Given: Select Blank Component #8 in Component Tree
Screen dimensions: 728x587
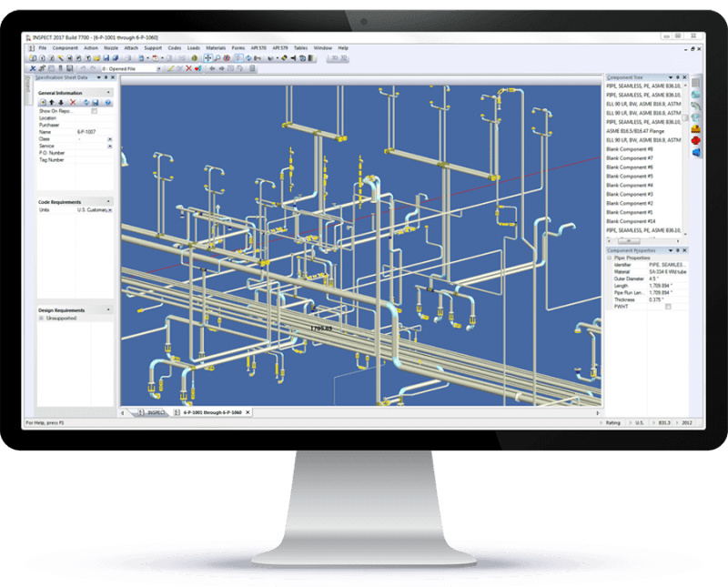Looking at the screenshot, I should (630, 149).
